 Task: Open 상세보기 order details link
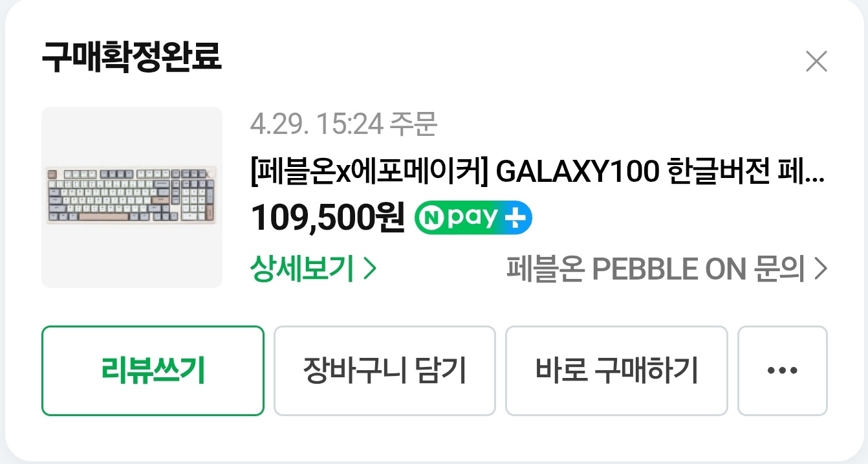301,269
